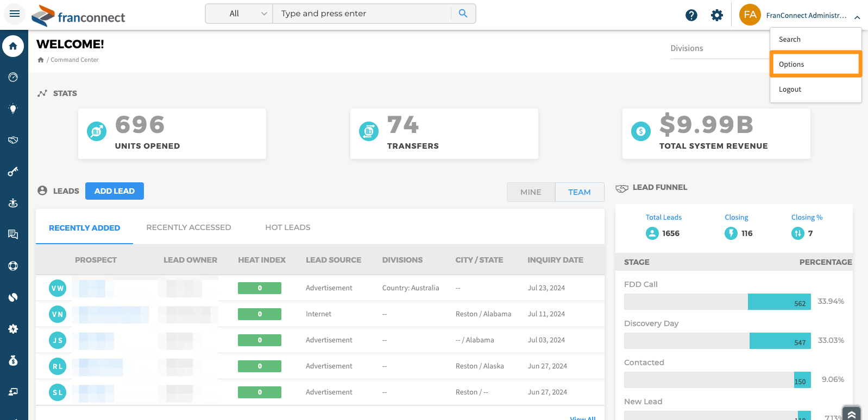Viewport: 868px width, 420px height.
Task: Click the Total Leads person icon
Action: (652, 233)
